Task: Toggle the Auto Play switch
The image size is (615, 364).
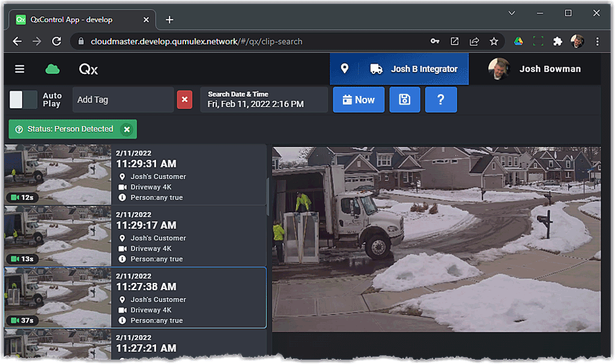Action: click(23, 100)
